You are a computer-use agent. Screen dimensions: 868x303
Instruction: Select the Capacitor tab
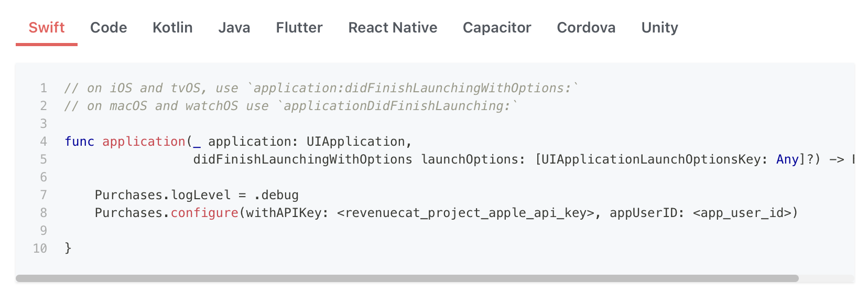coord(496,27)
